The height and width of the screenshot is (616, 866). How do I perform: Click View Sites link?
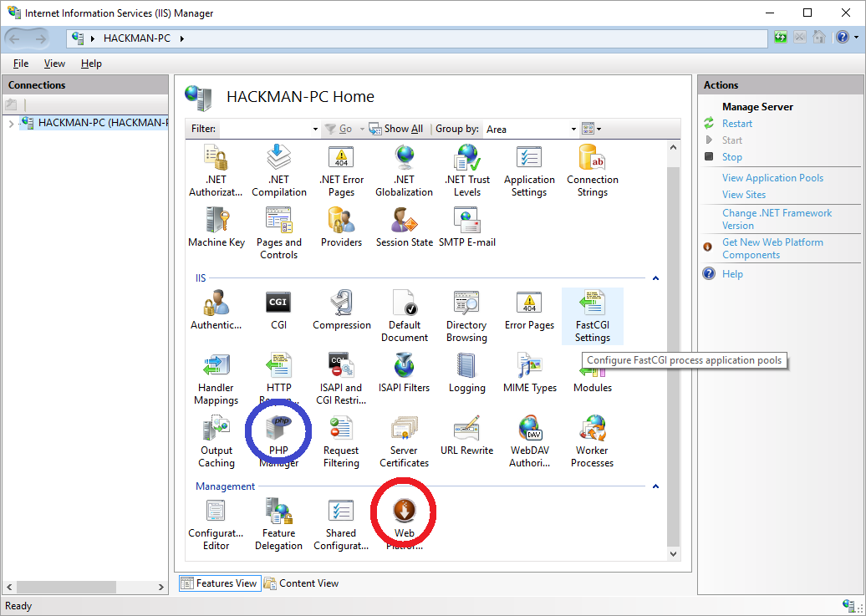point(744,195)
